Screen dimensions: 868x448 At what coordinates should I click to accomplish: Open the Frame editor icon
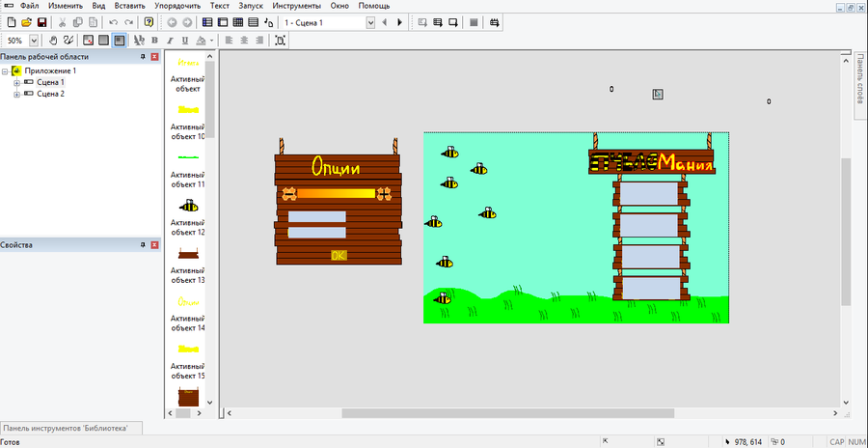[x=223, y=23]
